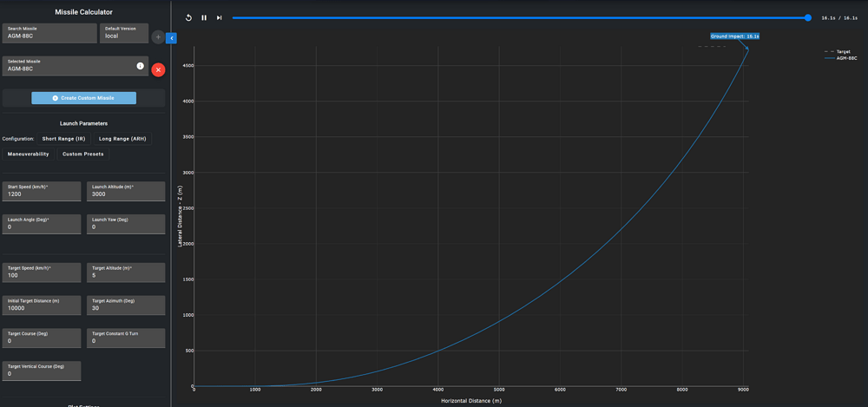Click the Lateral Distance - Z (m) axis label

181,217
